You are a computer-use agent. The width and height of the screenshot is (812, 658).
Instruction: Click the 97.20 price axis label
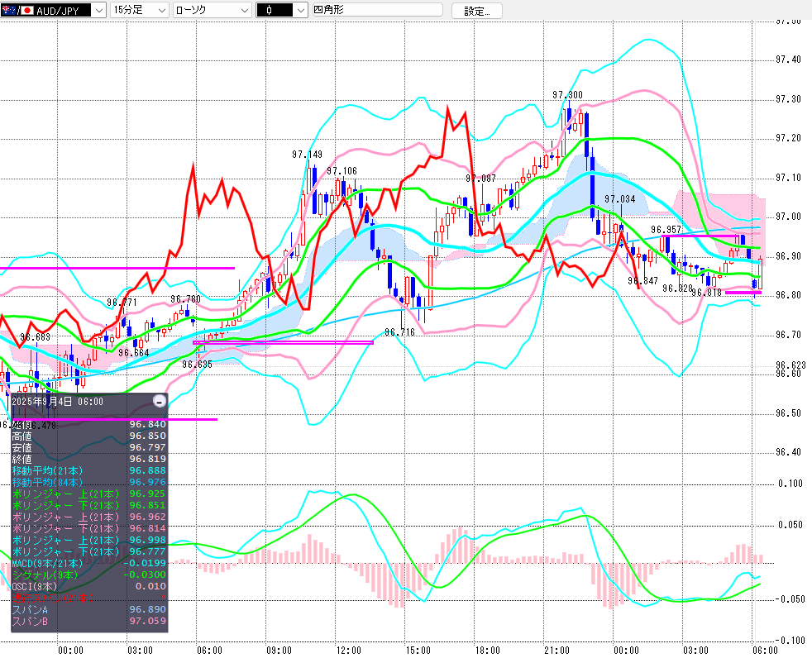788,138
